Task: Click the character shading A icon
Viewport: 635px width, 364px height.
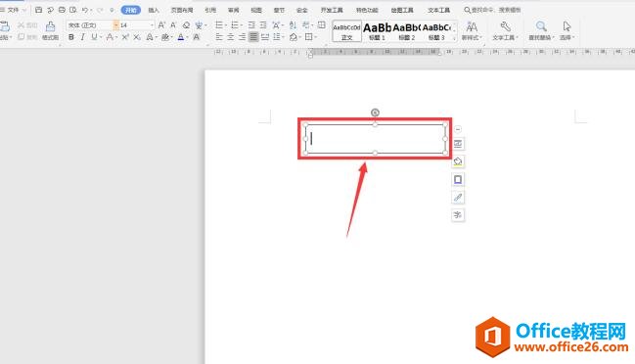Action: (x=197, y=37)
